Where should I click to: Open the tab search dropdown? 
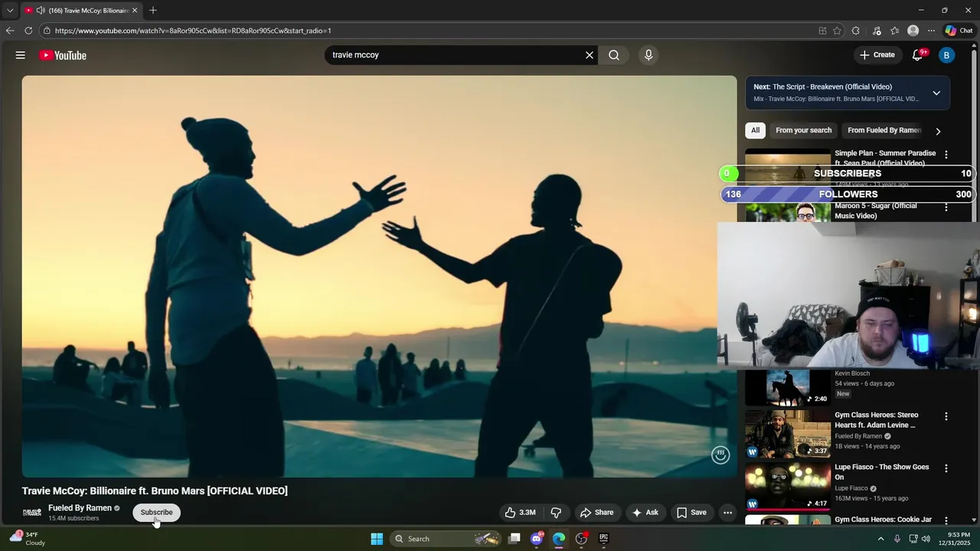click(10, 11)
